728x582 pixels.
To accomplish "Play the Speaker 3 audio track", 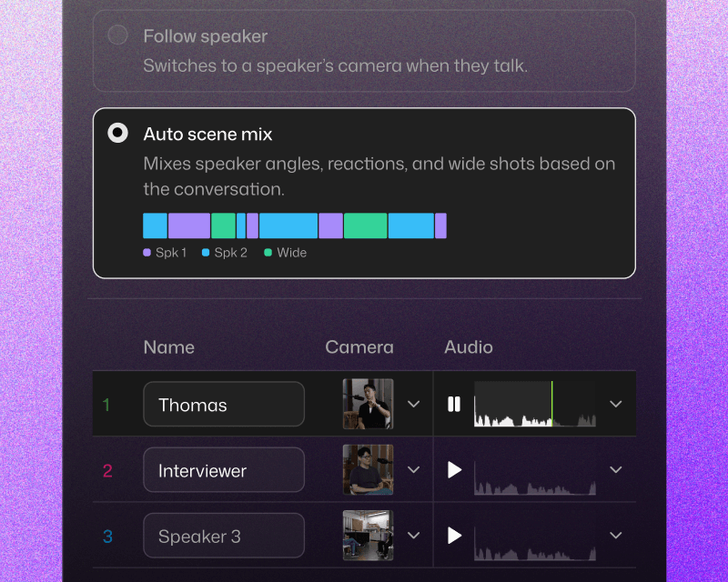I will click(454, 535).
